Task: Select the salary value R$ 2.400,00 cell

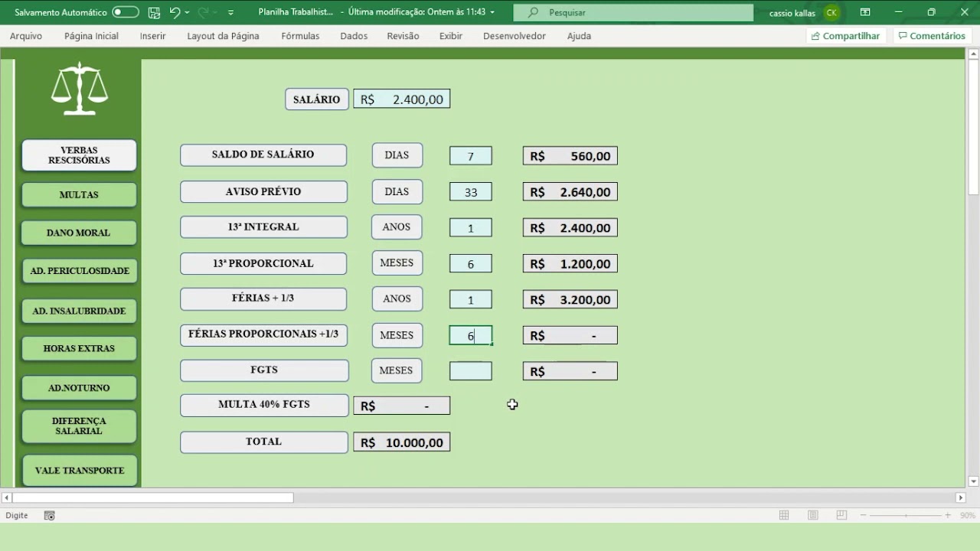Action: click(402, 99)
